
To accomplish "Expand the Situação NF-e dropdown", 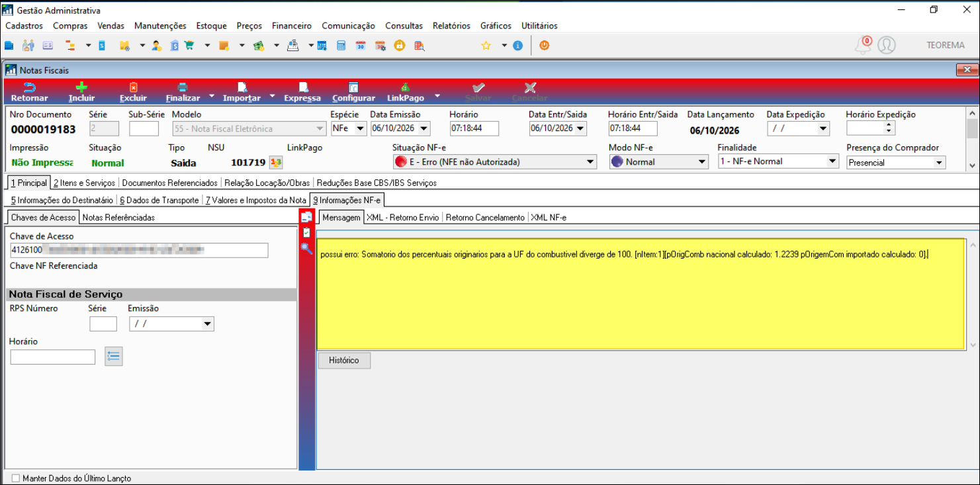I will point(590,161).
